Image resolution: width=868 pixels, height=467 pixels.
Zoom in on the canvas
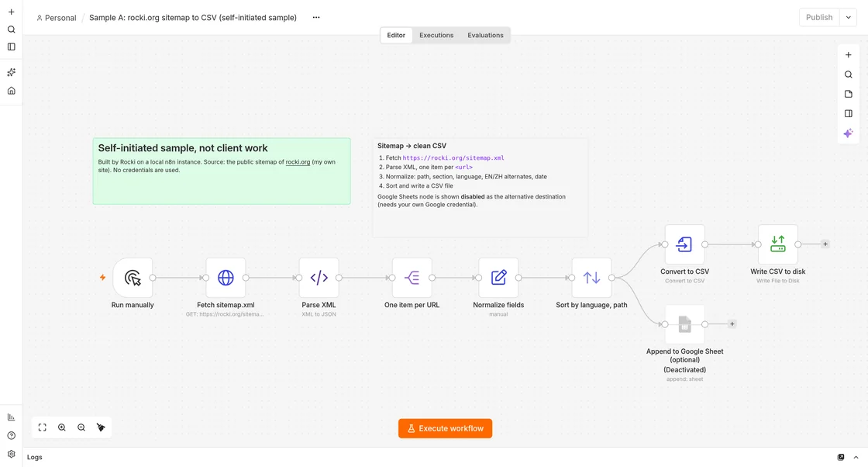tap(61, 427)
